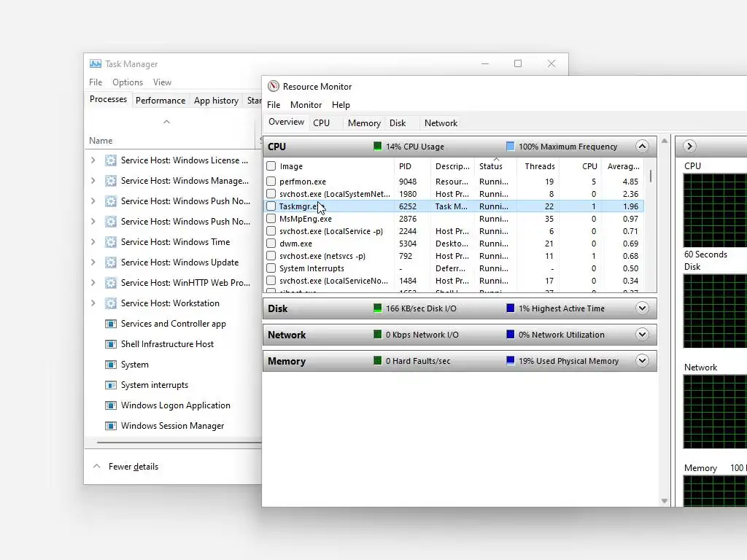Viewport: 747px width, 560px height.
Task: Expand Service Host: Workstation tree row
Action: (x=93, y=303)
